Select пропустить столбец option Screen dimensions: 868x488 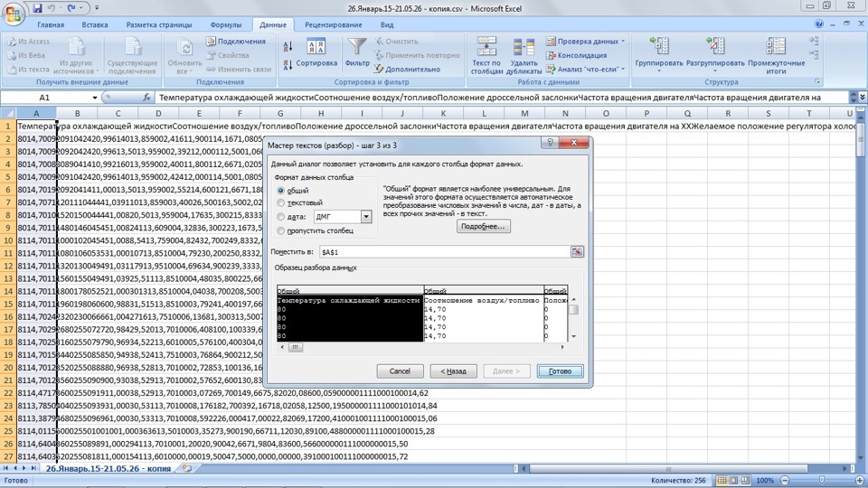point(280,230)
